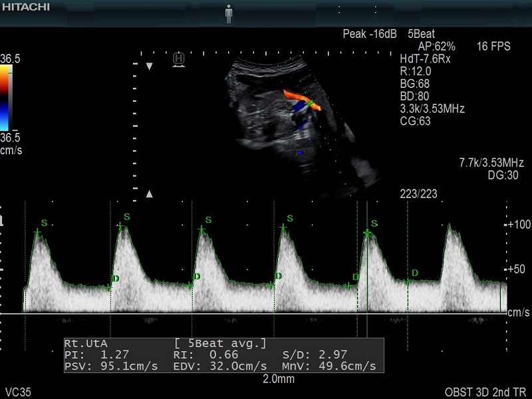Click the blue color flow region in image
Viewport: 532px width, 399px height.
(x=299, y=122)
